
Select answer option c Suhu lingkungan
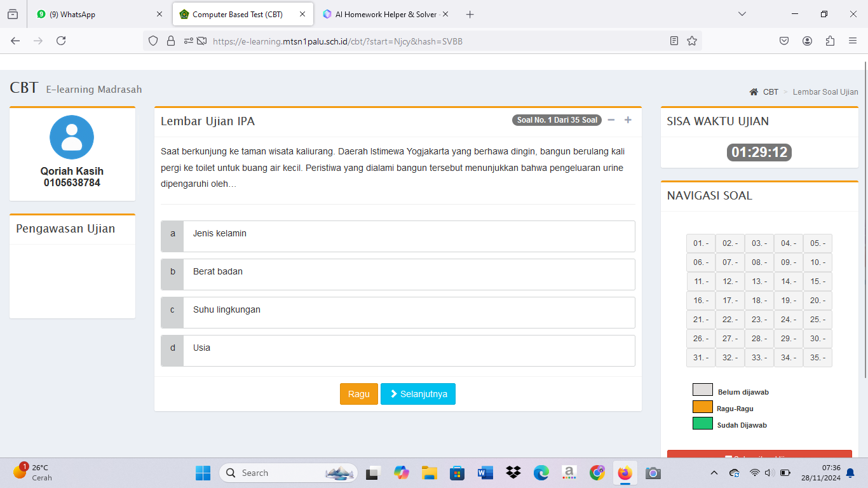[398, 313]
